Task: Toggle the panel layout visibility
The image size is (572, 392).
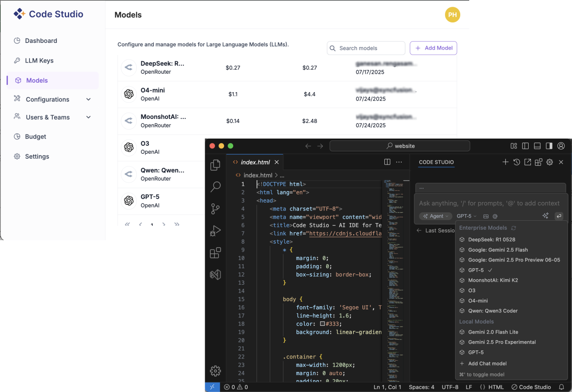Action: (x=537, y=145)
